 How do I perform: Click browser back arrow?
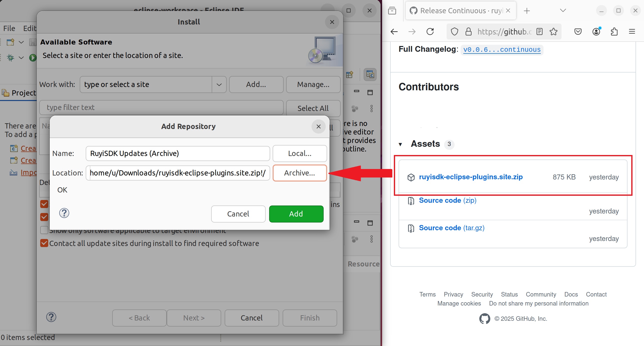[394, 31]
